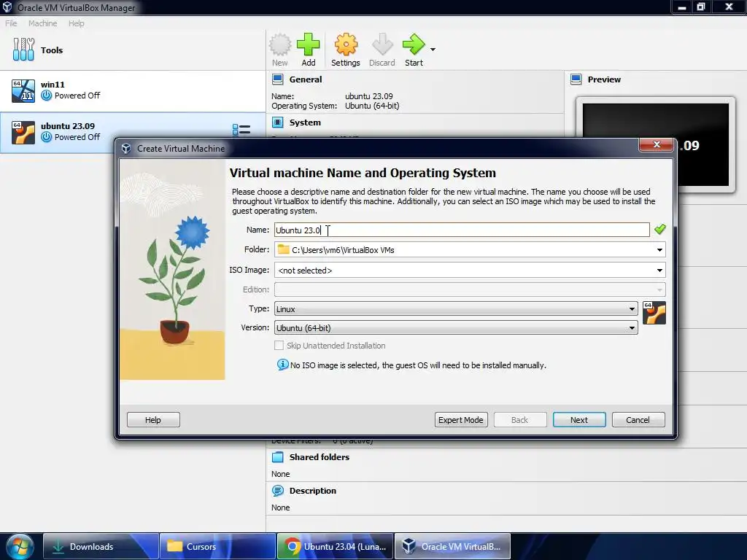Image resolution: width=747 pixels, height=560 pixels.
Task: Open the Start button dropdown arrow
Action: click(x=433, y=49)
